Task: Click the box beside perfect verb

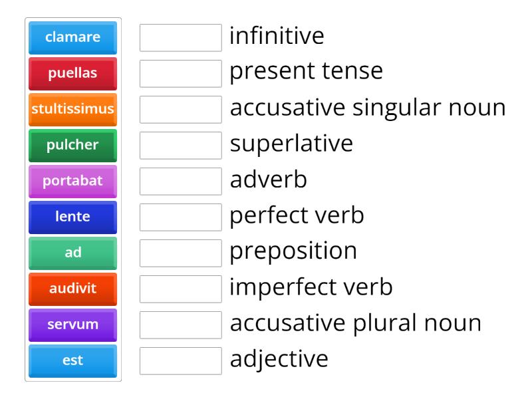Action: click(181, 217)
